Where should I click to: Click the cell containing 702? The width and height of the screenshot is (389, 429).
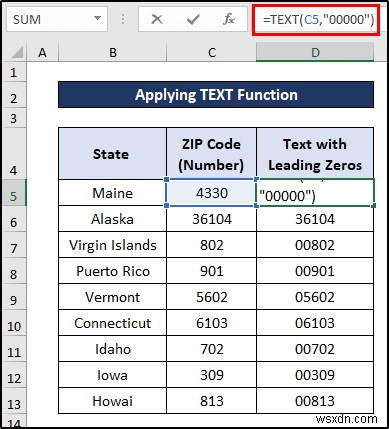pyautogui.click(x=212, y=349)
